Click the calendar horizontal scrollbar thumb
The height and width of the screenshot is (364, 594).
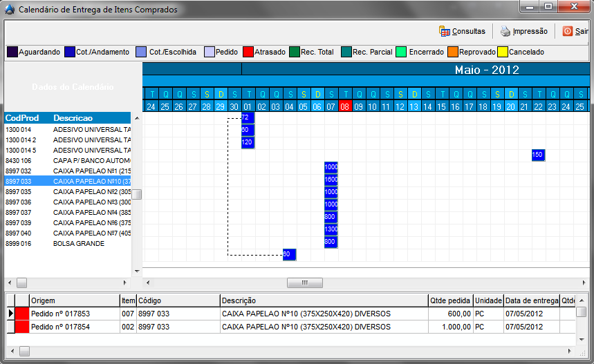point(300,282)
